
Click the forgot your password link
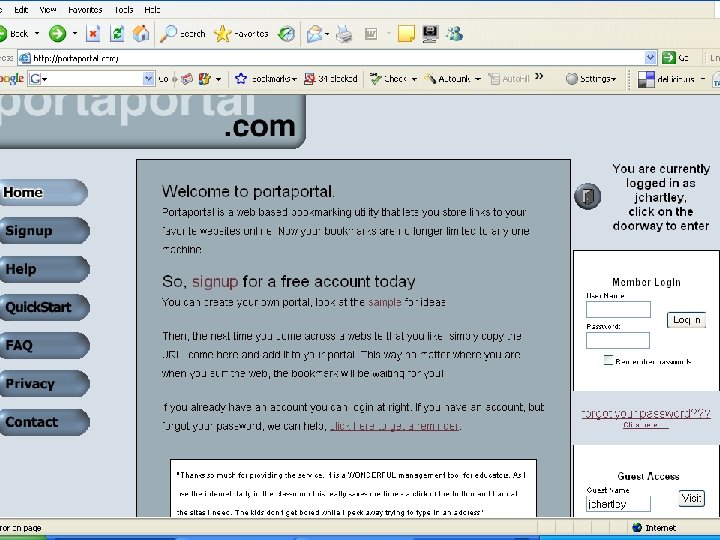point(646,414)
